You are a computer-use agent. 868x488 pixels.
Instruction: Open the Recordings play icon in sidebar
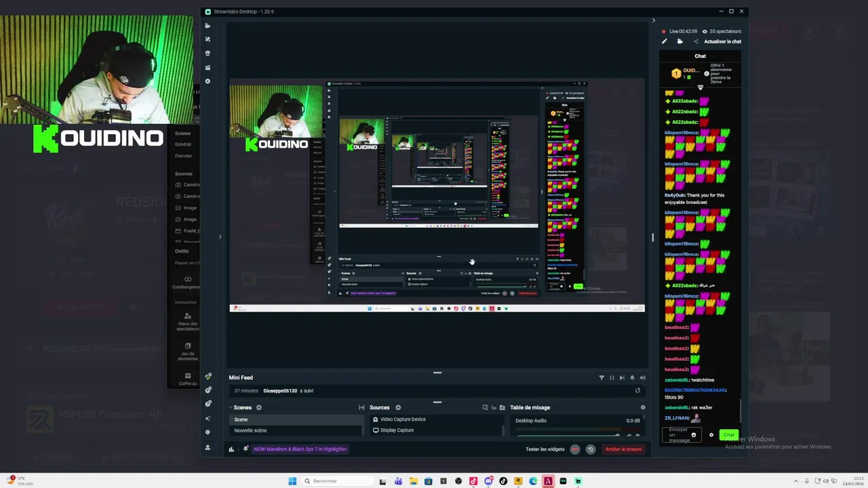(208, 81)
